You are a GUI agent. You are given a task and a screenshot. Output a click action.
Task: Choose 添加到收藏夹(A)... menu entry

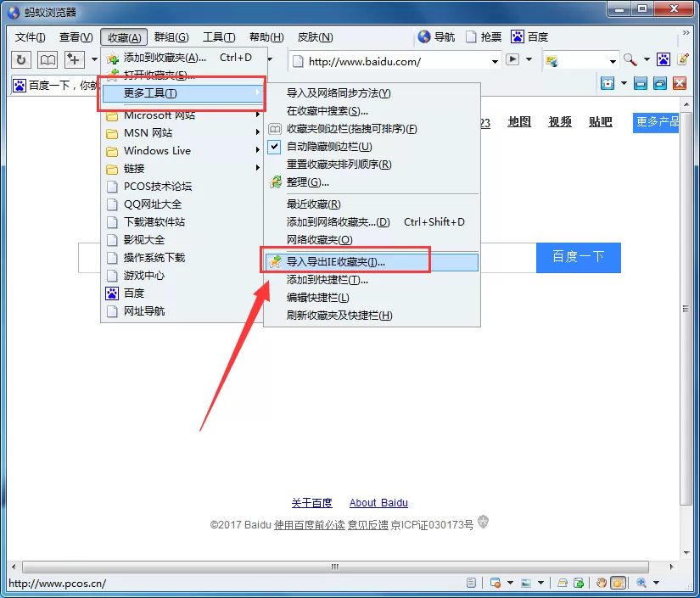tap(183, 58)
